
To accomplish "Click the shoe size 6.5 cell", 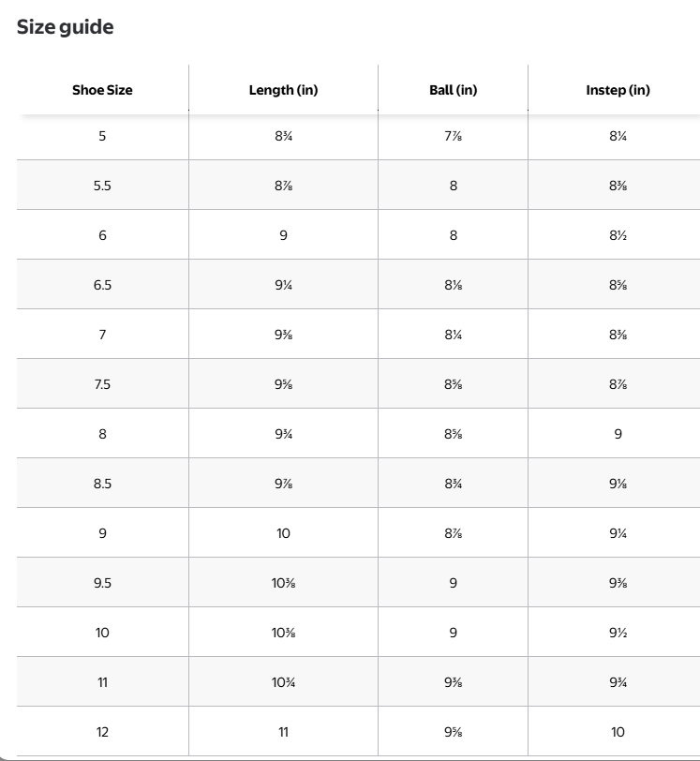I will pos(102,285).
